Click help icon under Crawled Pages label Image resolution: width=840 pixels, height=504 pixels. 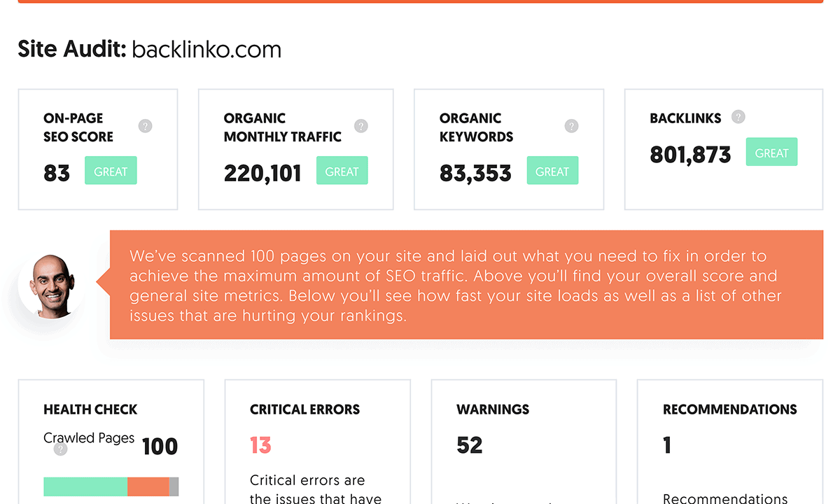pos(61,449)
